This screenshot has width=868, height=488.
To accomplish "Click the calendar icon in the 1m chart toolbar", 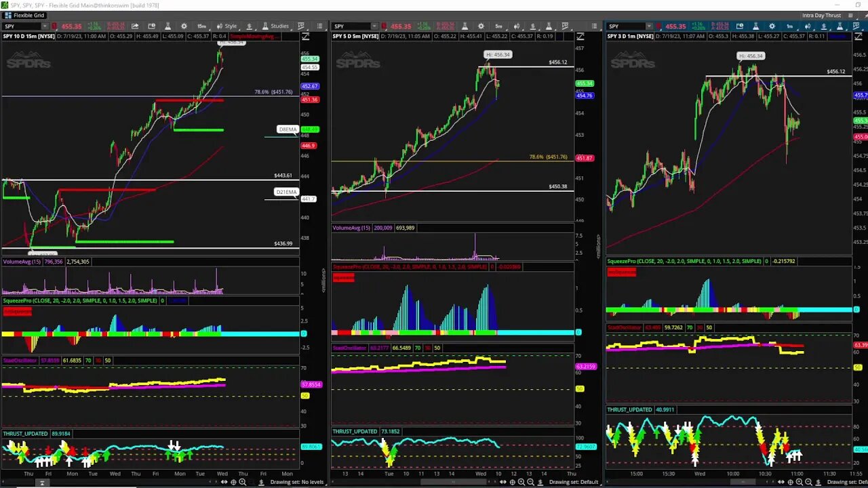I will tap(740, 26).
